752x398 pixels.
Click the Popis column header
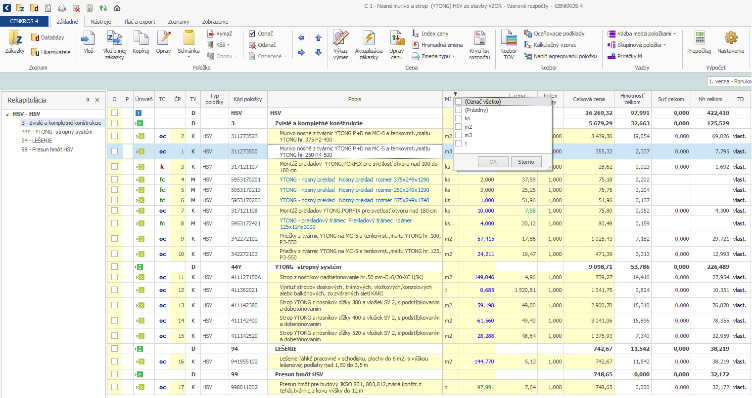(x=355, y=99)
